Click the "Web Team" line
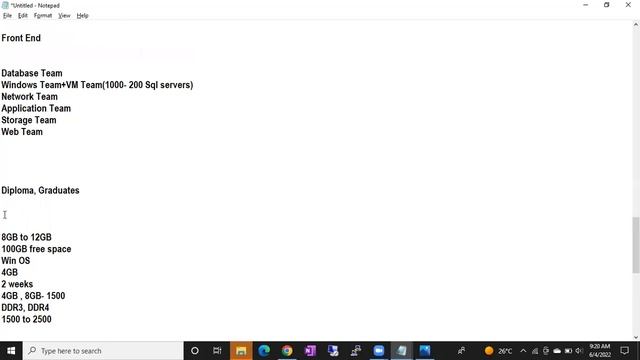The width and height of the screenshot is (640, 360). pos(22,132)
